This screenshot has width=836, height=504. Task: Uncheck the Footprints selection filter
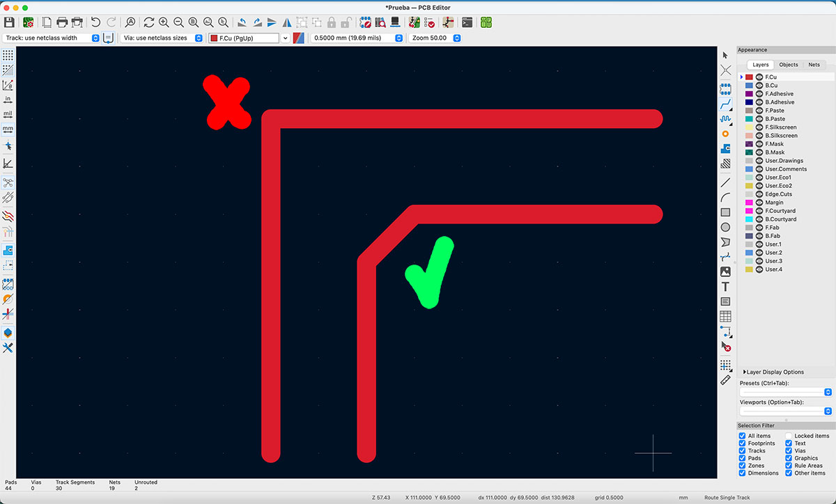743,443
